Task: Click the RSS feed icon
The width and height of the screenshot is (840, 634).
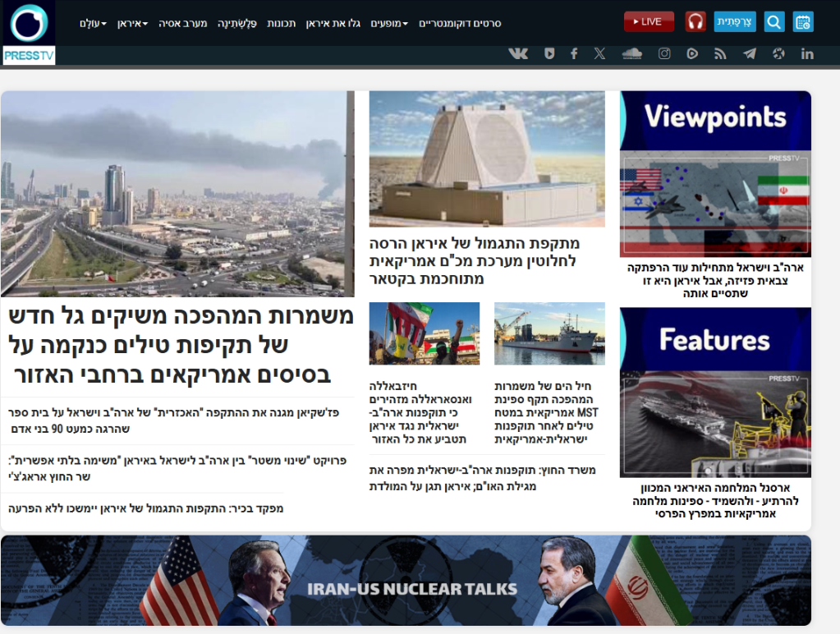Action: [x=720, y=53]
